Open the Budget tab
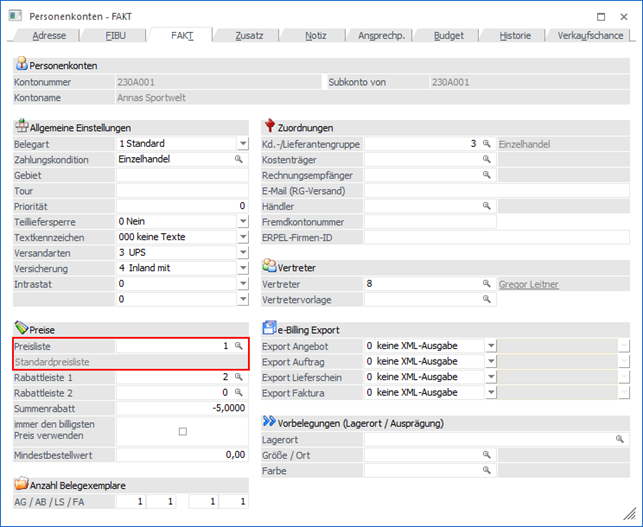643x527 pixels. click(448, 35)
